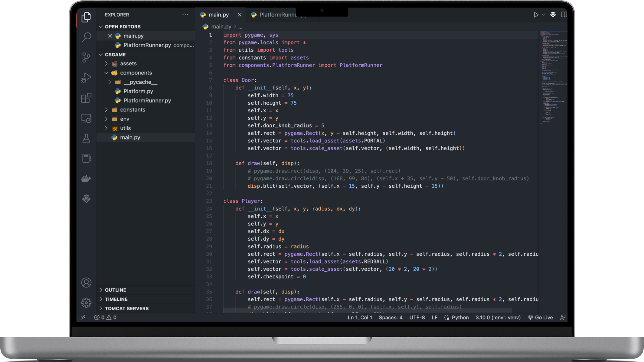Viewport: 644px width, 362px height.
Task: Open the Docker view
Action: coord(86,179)
